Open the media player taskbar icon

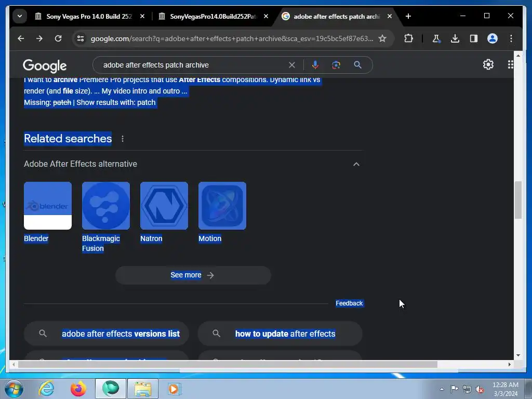click(x=175, y=389)
